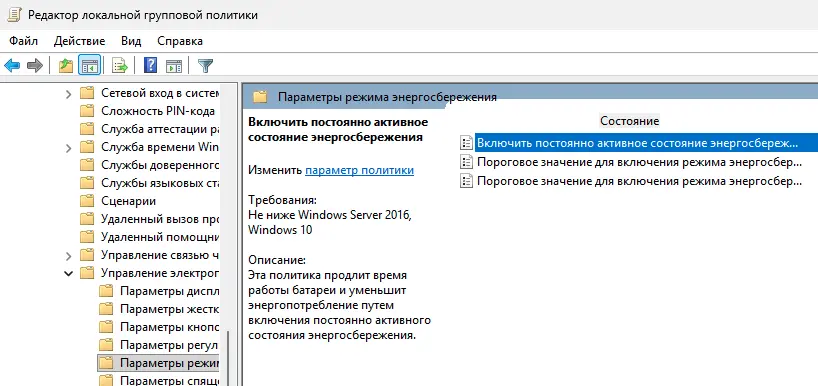Click the параметр политики link
The height and width of the screenshot is (386, 818).
pyautogui.click(x=359, y=170)
